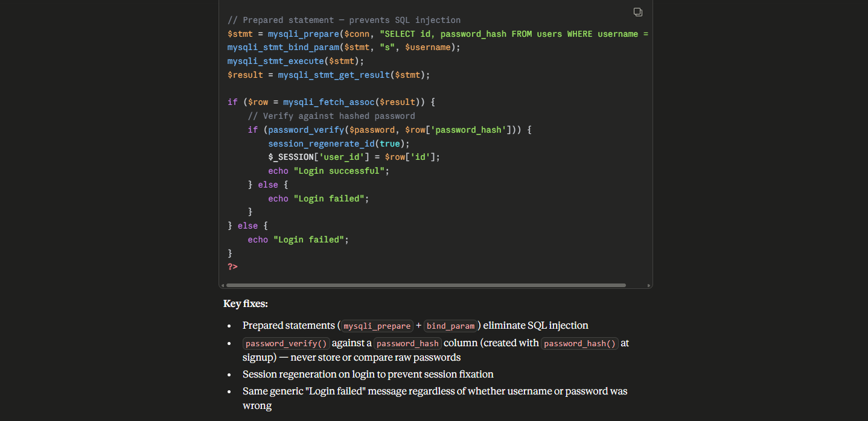The height and width of the screenshot is (421, 868).
Task: Click the inline bind_param code chip
Action: 451,326
